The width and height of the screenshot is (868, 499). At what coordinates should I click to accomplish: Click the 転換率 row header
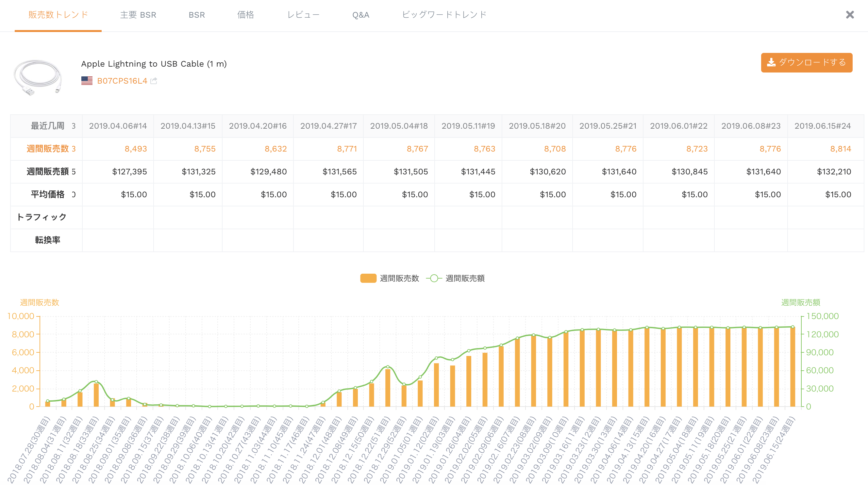48,240
